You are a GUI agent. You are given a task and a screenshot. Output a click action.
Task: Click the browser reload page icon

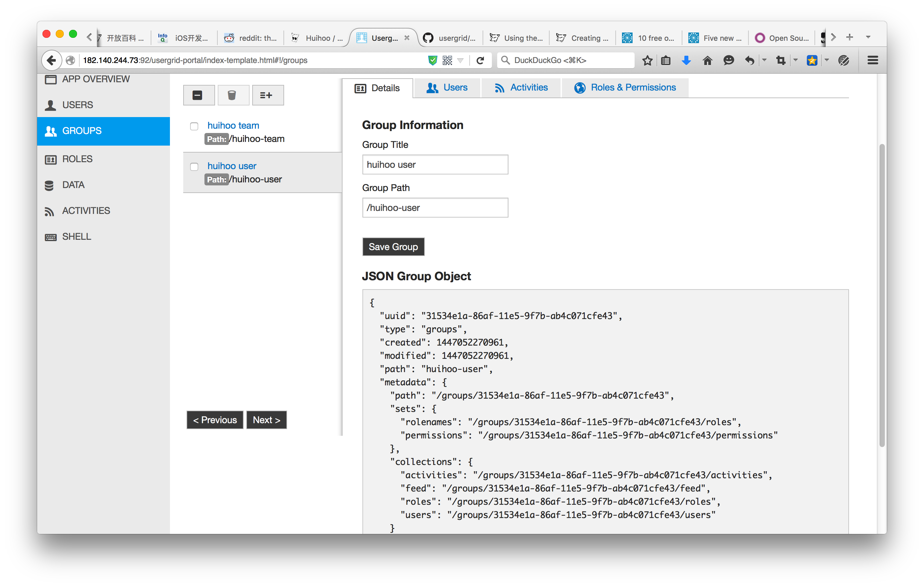tap(480, 60)
